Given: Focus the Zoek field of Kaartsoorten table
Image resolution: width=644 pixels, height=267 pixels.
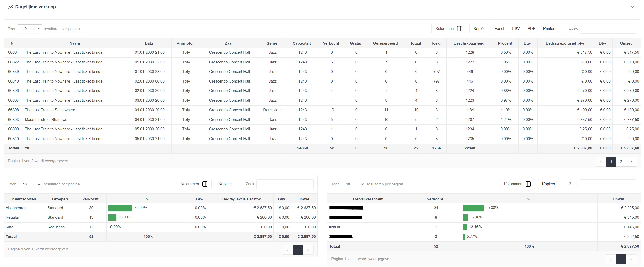Looking at the screenshot, I should pos(285,184).
